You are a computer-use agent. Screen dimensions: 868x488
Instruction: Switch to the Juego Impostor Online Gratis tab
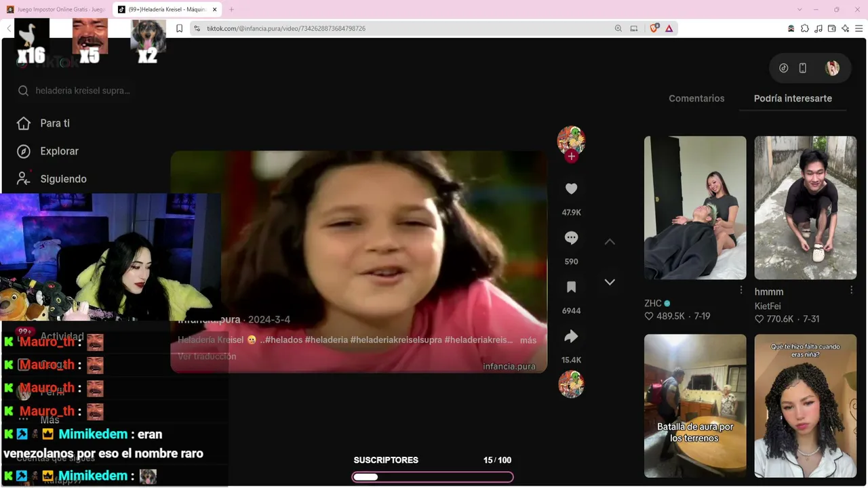[x=56, y=9]
